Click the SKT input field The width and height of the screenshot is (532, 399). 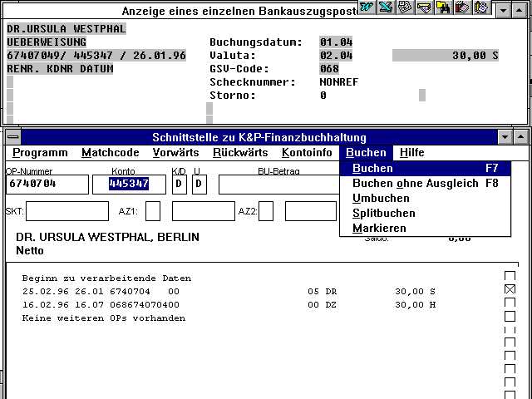click(x=66, y=211)
